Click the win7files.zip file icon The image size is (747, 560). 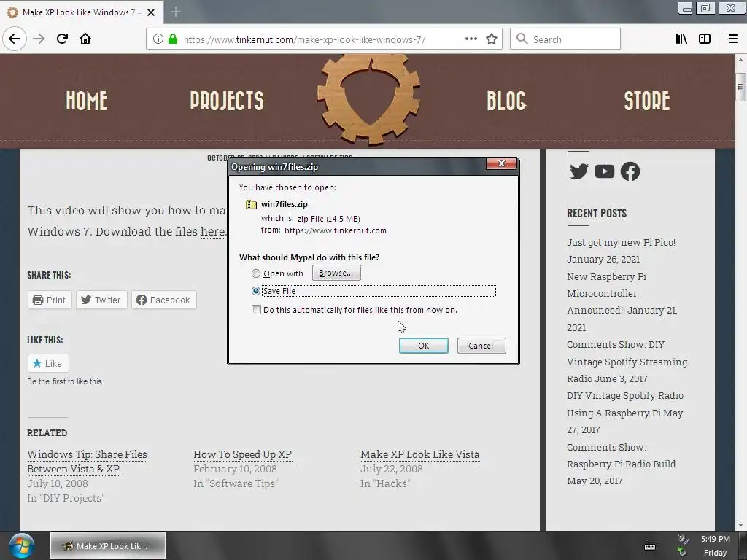coord(251,204)
